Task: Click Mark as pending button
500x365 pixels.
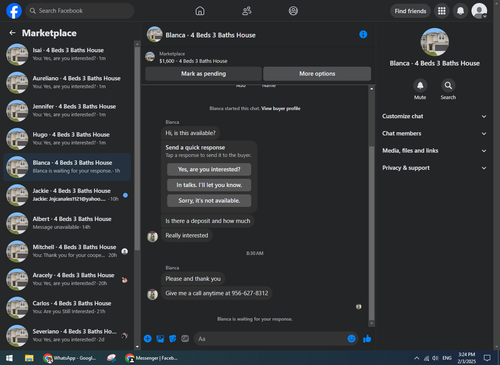Action: (203, 74)
